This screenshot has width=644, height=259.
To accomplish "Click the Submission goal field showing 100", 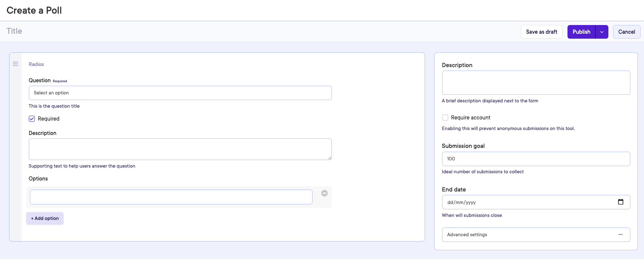I will click(536, 159).
